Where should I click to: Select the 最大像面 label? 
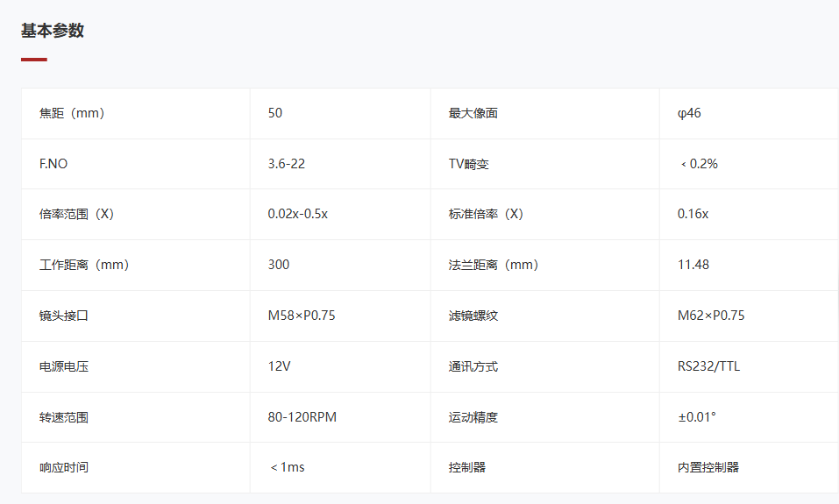coord(473,113)
